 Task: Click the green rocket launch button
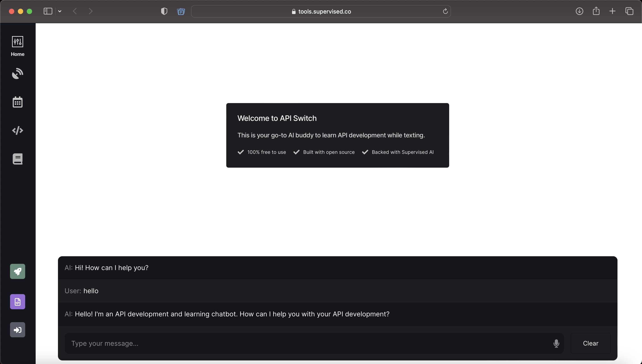coord(18,271)
